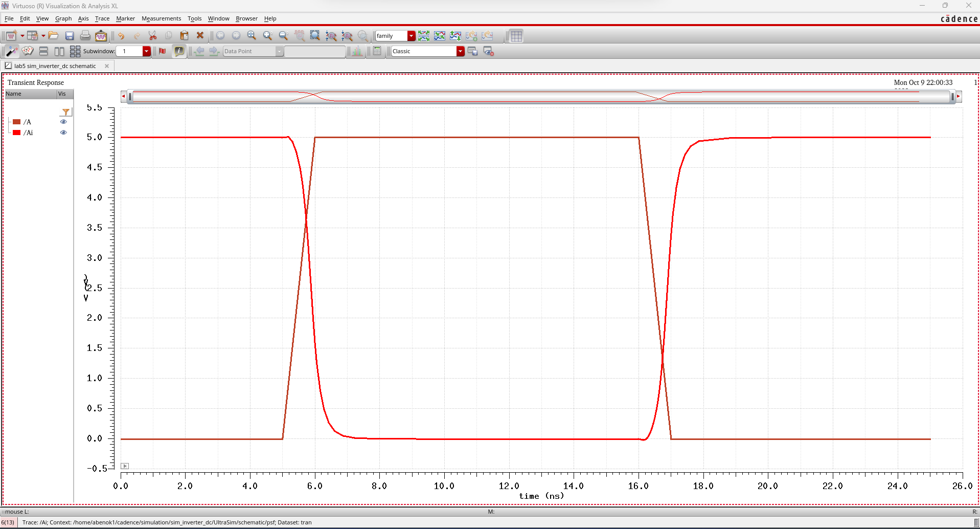Image resolution: width=980 pixels, height=529 pixels.
Task: Open the calculator tool
Action: 377,51
